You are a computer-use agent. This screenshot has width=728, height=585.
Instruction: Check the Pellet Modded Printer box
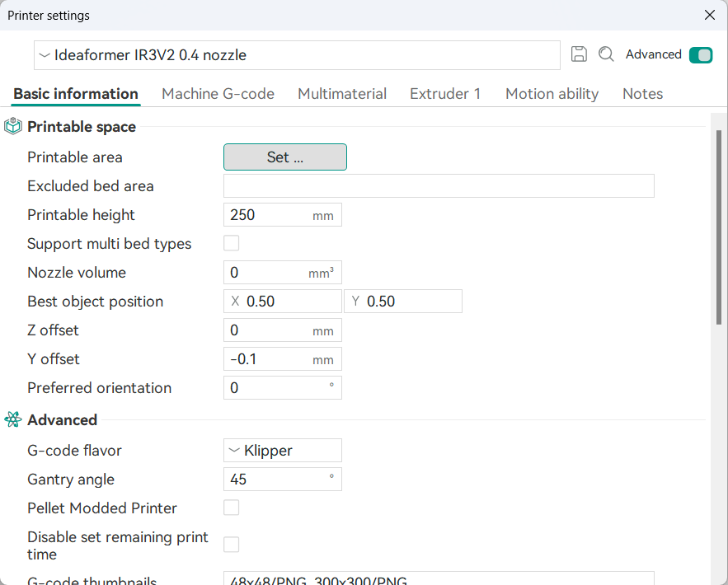click(231, 508)
